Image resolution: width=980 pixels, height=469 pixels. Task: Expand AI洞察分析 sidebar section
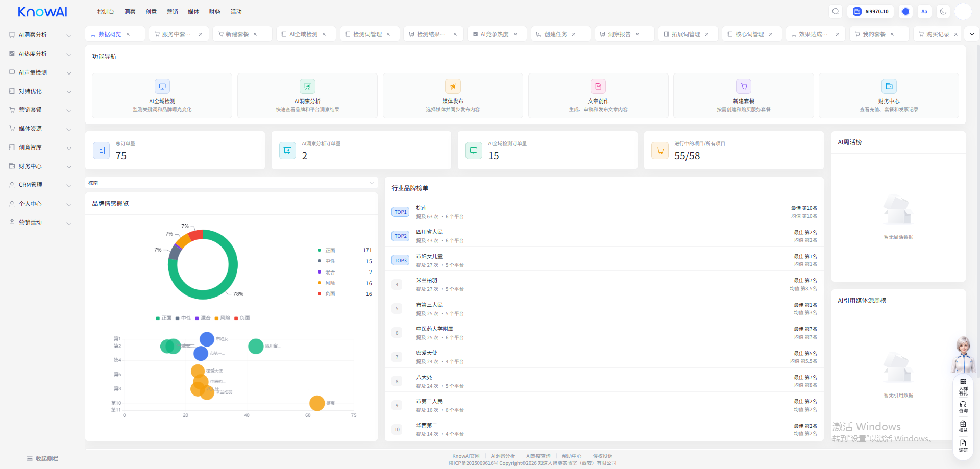(40, 35)
